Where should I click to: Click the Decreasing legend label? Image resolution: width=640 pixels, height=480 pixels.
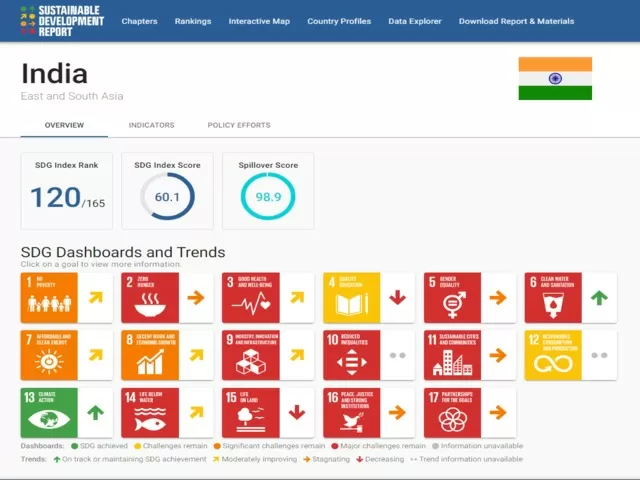[384, 459]
